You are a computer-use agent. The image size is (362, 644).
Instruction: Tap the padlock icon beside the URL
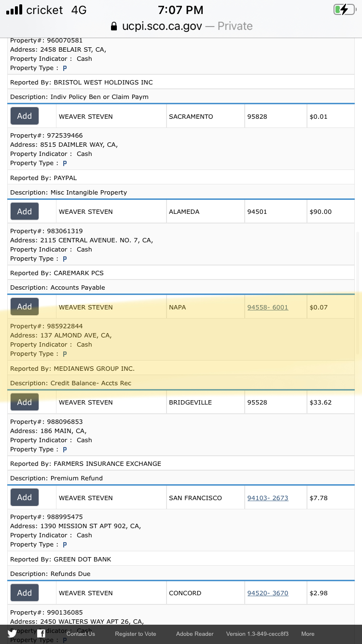pos(114,26)
